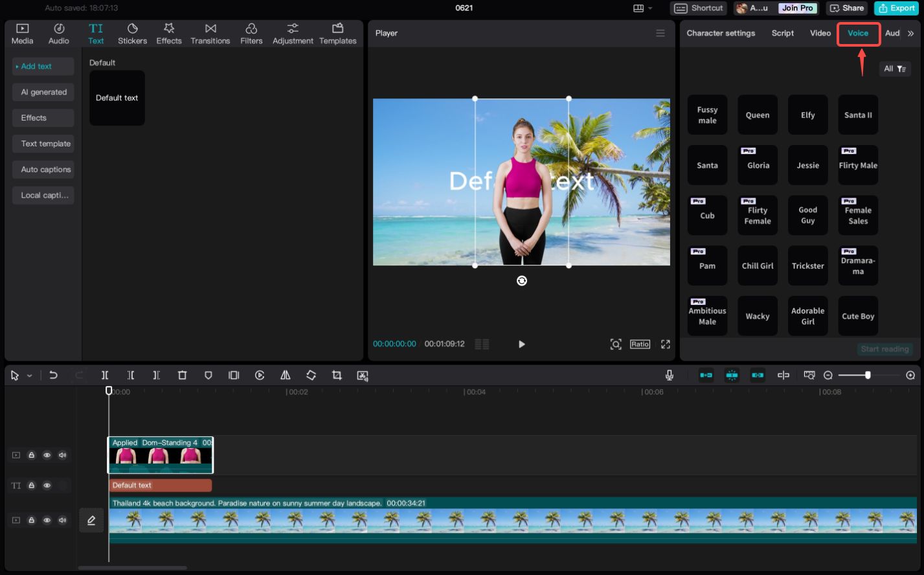Open the Transitions panel

(x=210, y=34)
